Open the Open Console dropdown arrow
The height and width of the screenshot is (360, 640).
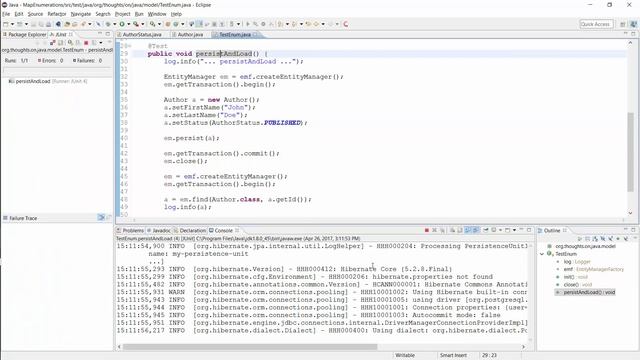point(514,230)
